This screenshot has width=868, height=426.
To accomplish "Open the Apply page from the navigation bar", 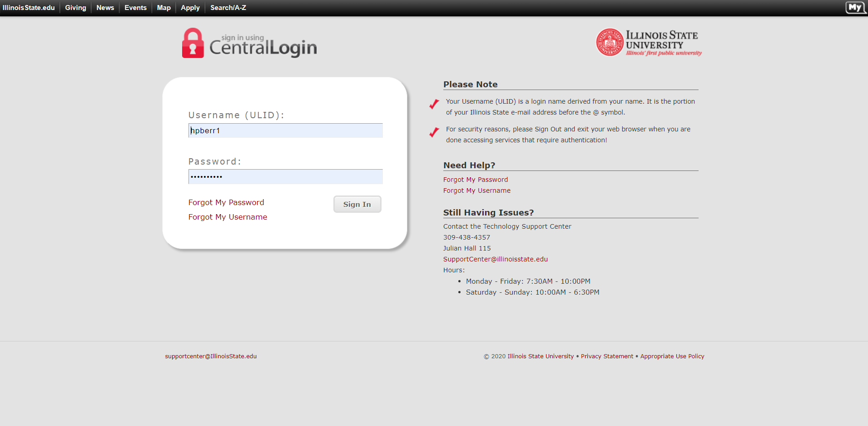I will [190, 7].
